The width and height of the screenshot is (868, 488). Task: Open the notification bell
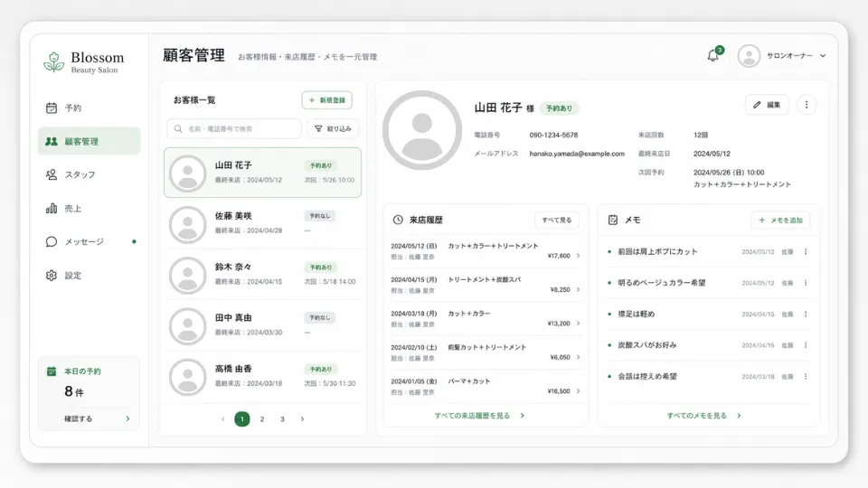pos(713,55)
